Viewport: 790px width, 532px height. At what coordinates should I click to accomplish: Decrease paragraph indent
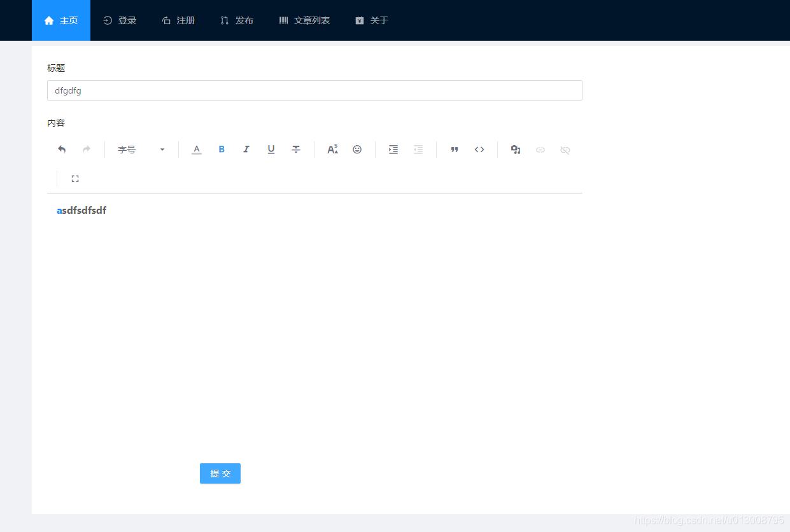click(x=418, y=150)
